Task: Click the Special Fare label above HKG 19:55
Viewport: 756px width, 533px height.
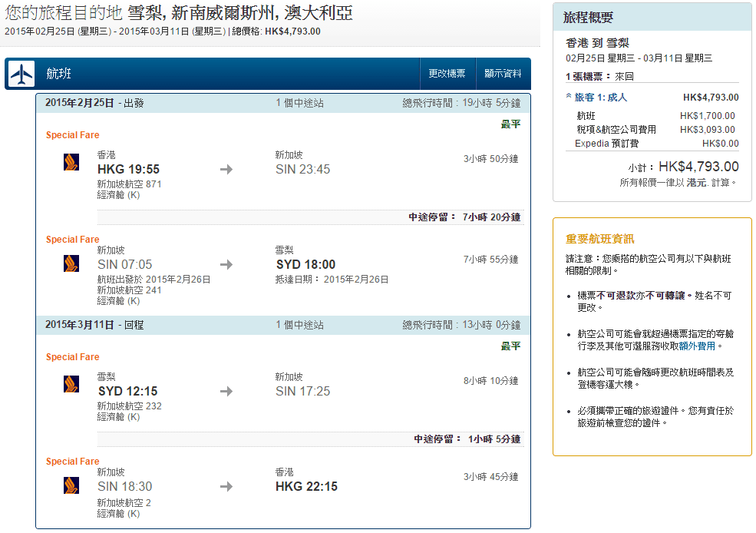Action: 72,135
